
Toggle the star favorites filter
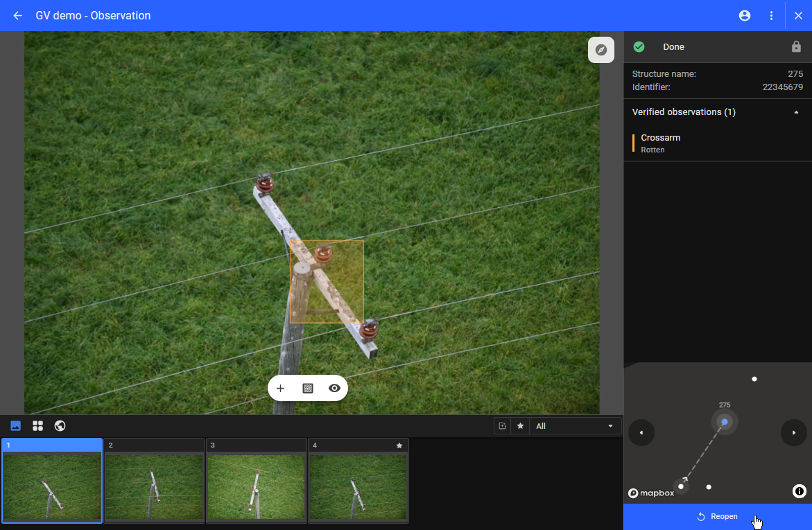[x=520, y=426]
